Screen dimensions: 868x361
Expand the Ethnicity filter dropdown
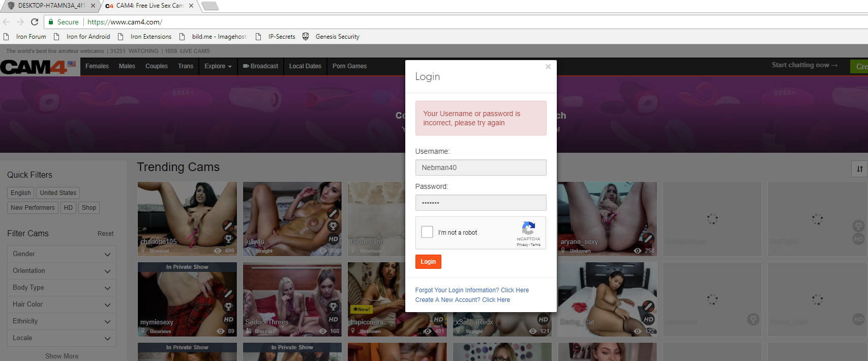pyautogui.click(x=62, y=321)
